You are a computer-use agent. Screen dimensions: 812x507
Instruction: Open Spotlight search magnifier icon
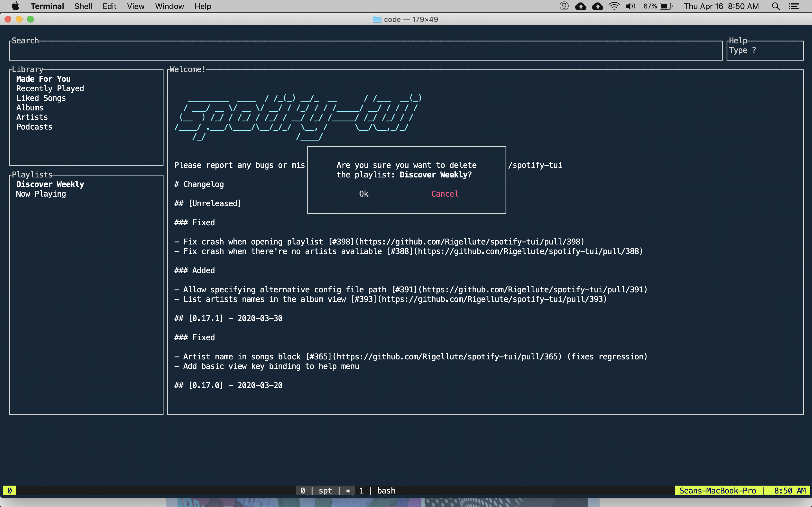coord(775,6)
